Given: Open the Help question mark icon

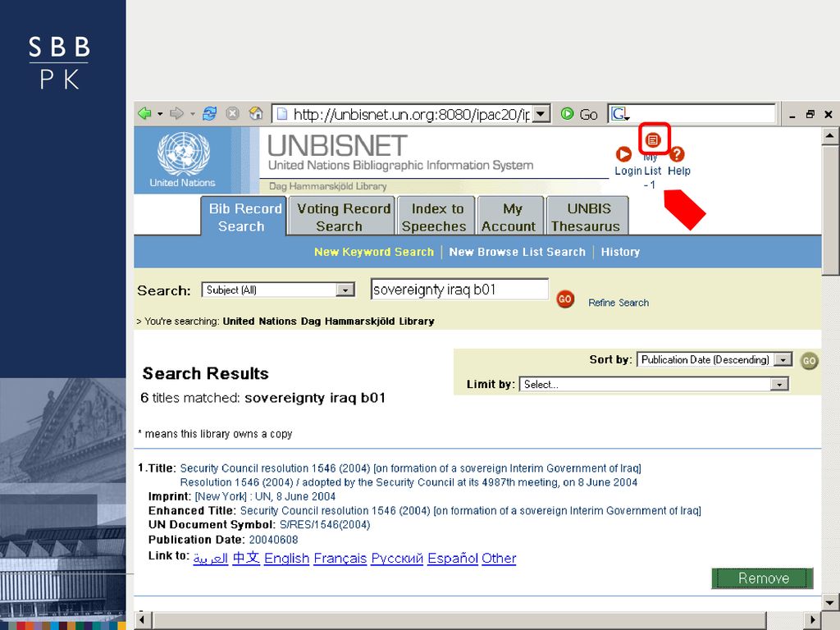Looking at the screenshot, I should [677, 154].
